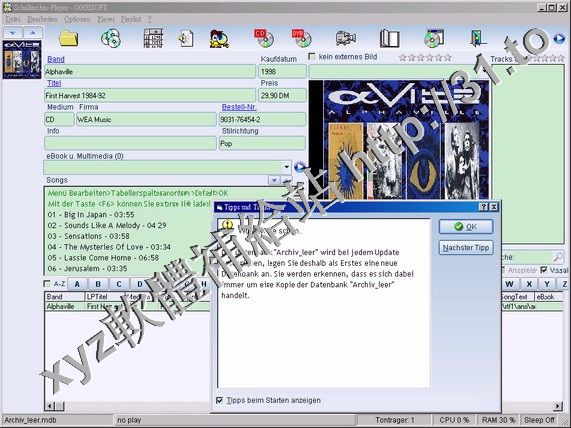Select song '05 - Lassie Come Home'
The height and width of the screenshot is (428, 571).
pyautogui.click(x=103, y=258)
